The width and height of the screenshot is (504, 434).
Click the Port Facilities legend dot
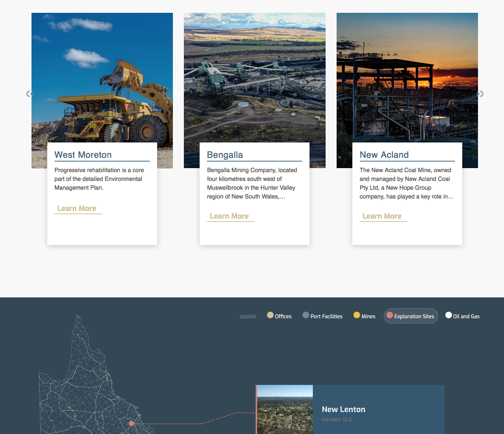[306, 315]
